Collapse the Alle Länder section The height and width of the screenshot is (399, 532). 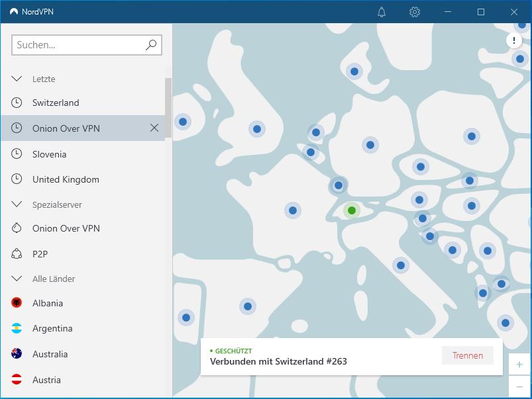[x=17, y=279]
